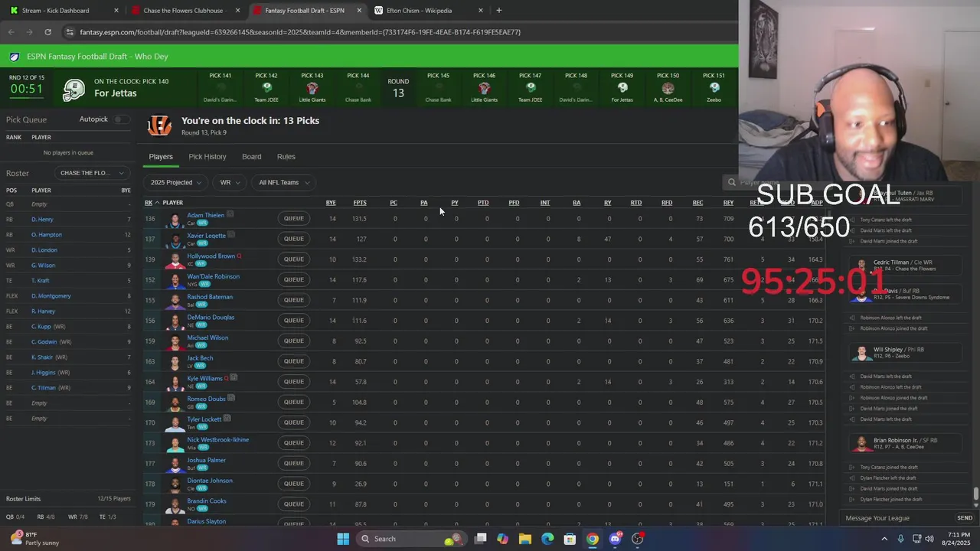Sort by the REC column header
Screen dimensions: 980x551
[697, 203]
